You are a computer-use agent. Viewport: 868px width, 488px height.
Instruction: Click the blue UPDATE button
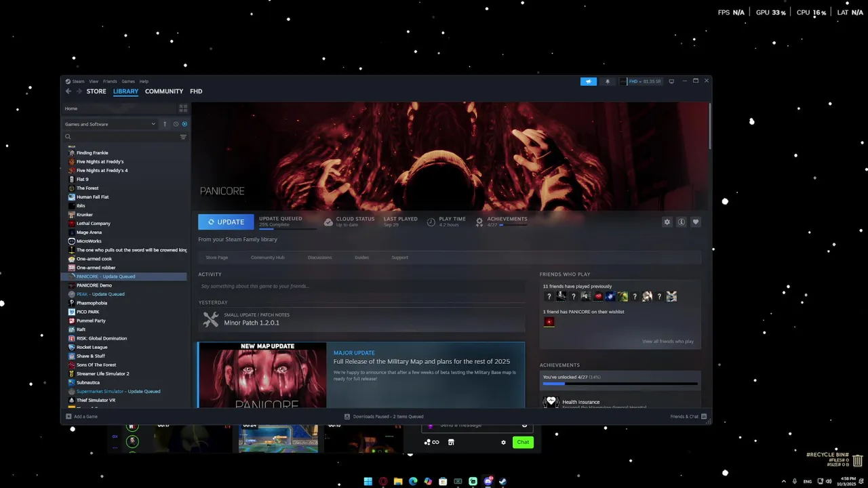226,222
